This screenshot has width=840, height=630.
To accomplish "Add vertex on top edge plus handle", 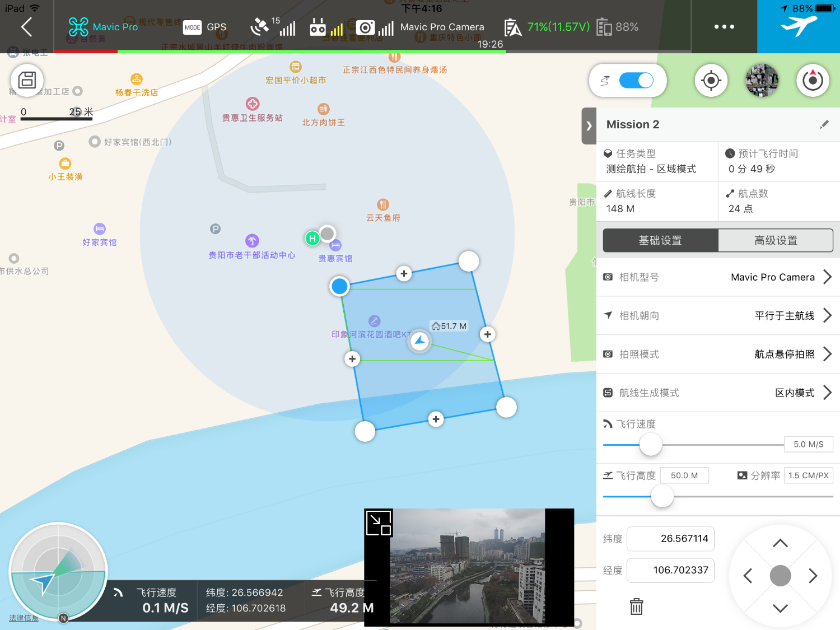I will click(x=404, y=273).
